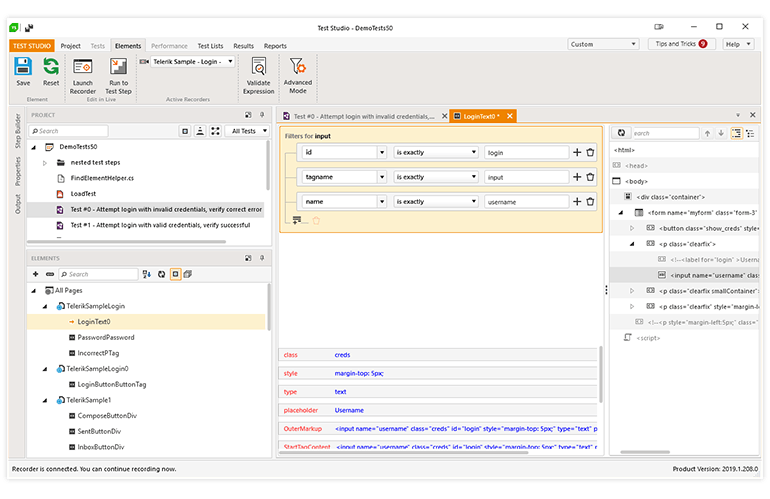Click the add filter group icon below filters

297,220
